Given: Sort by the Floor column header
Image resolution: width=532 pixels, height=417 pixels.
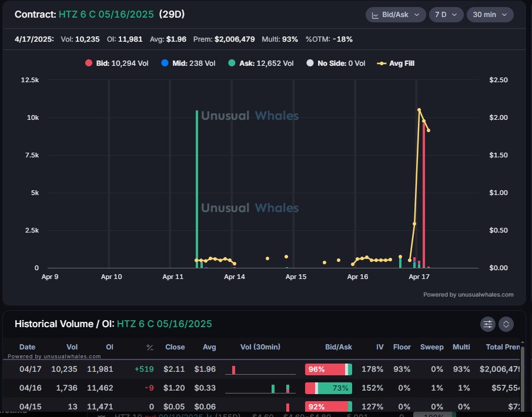Looking at the screenshot, I should (402, 347).
